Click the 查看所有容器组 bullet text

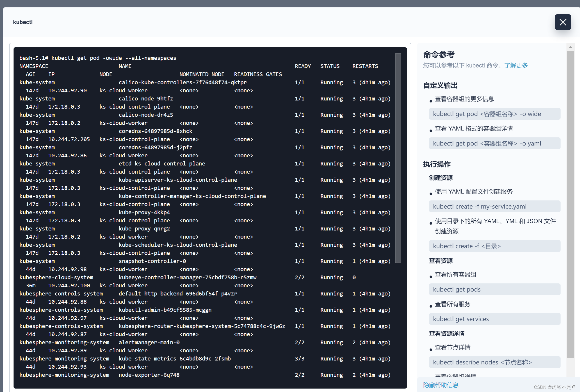pyautogui.click(x=455, y=274)
